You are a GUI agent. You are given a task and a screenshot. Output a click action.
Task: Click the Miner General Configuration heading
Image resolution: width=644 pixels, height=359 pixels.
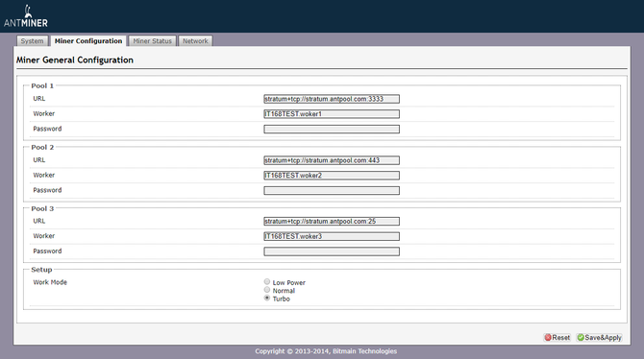75,60
